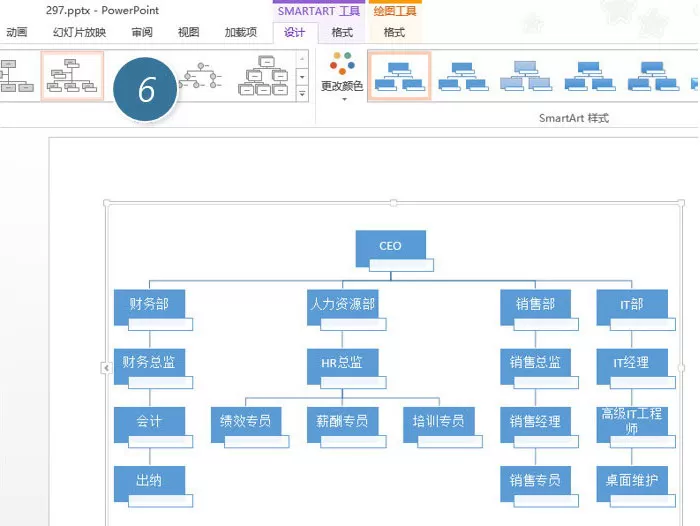Select the first highlighted SmartArt style thumbnail

pyautogui.click(x=399, y=76)
